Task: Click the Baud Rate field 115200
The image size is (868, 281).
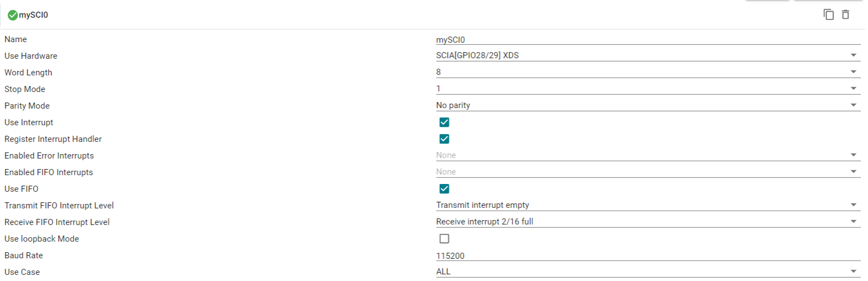Action: point(648,256)
